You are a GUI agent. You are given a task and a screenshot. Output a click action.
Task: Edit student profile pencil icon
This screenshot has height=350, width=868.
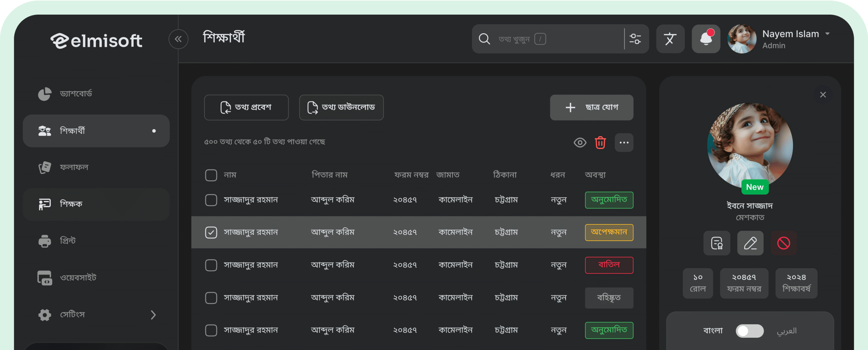(750, 243)
